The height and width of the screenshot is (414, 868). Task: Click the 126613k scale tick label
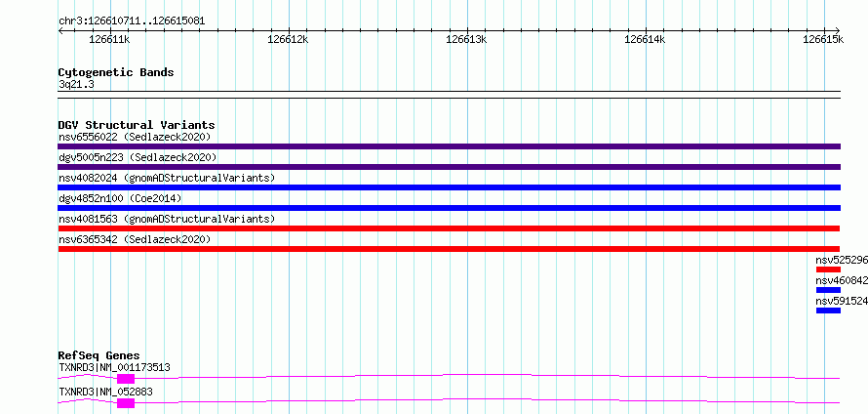point(466,39)
